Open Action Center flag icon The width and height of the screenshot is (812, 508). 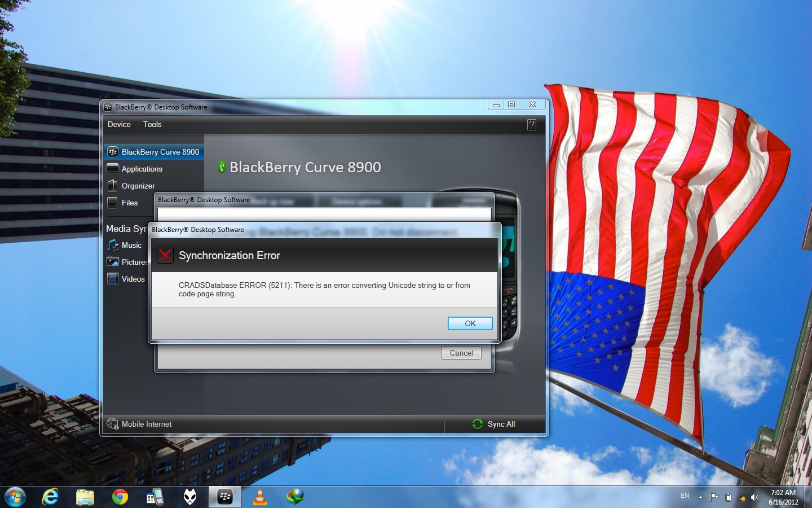point(714,497)
